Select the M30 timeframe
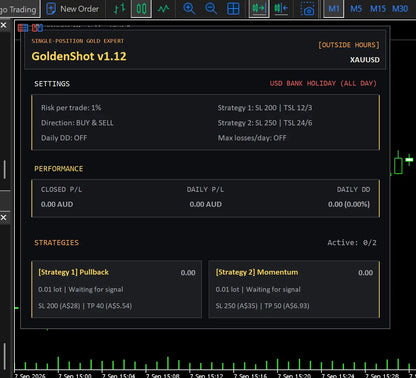Image resolution: width=416 pixels, height=378 pixels. pyautogui.click(x=400, y=9)
